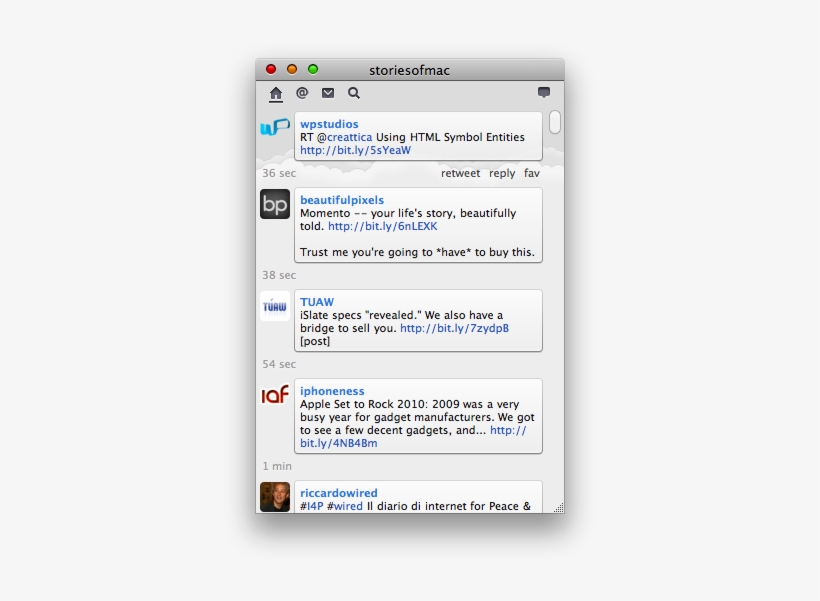The image size is (820, 601).
Task: Reply to the wpstudios tweet
Action: 501,172
